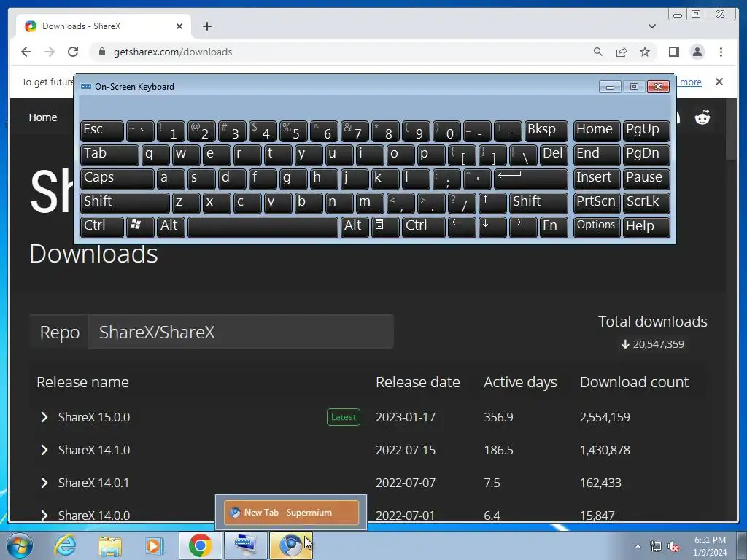The width and height of the screenshot is (747, 560).
Task: Toggle right Shift key on keyboard
Action: (538, 203)
